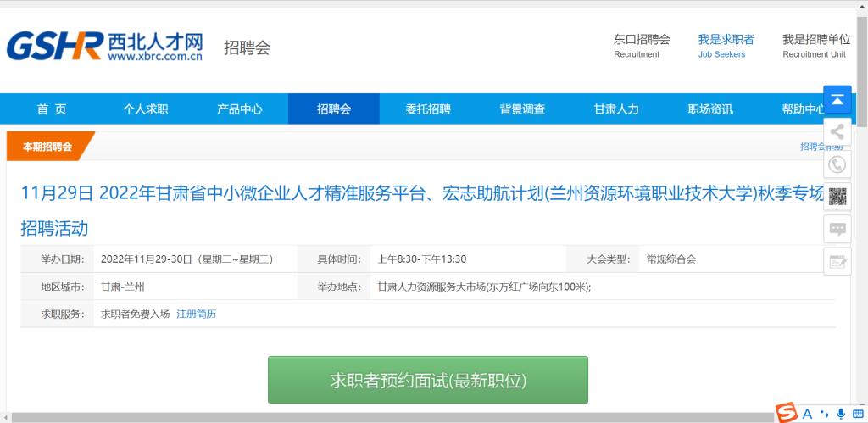Select 我是求职者 Job Seekers link
Image resolution: width=868 pixels, height=423 pixels.
tap(726, 46)
